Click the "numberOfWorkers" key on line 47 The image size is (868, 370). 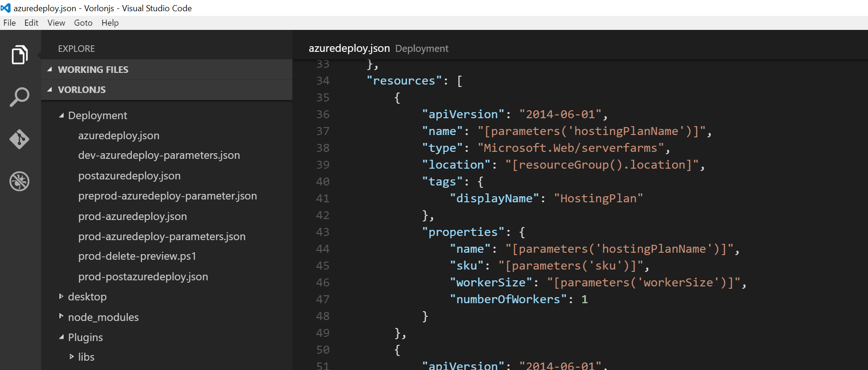(508, 299)
